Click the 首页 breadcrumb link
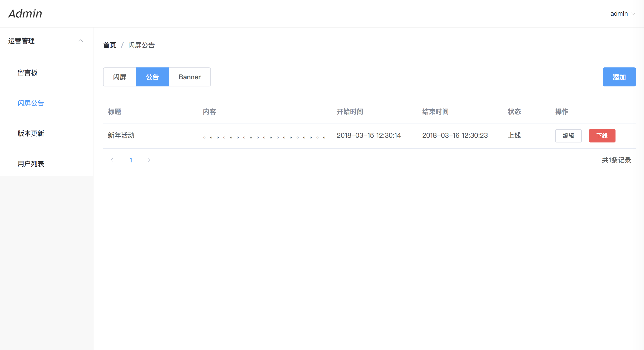 coord(109,45)
